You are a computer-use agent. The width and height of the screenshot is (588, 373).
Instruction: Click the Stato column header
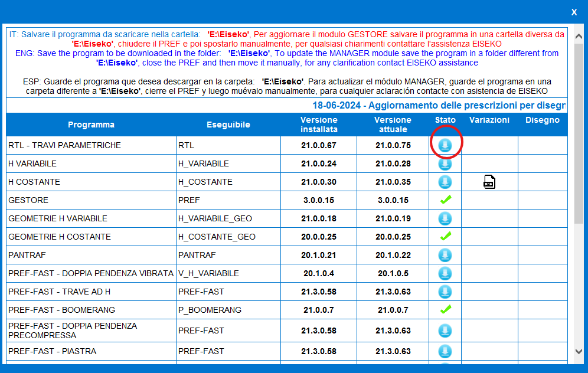point(445,120)
